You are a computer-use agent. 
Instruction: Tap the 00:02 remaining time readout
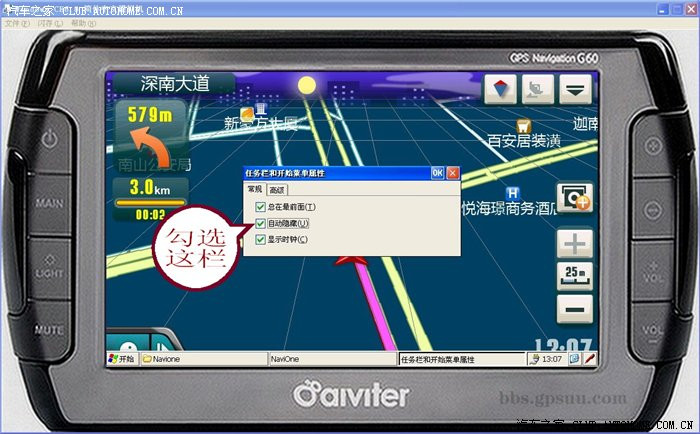(150, 215)
